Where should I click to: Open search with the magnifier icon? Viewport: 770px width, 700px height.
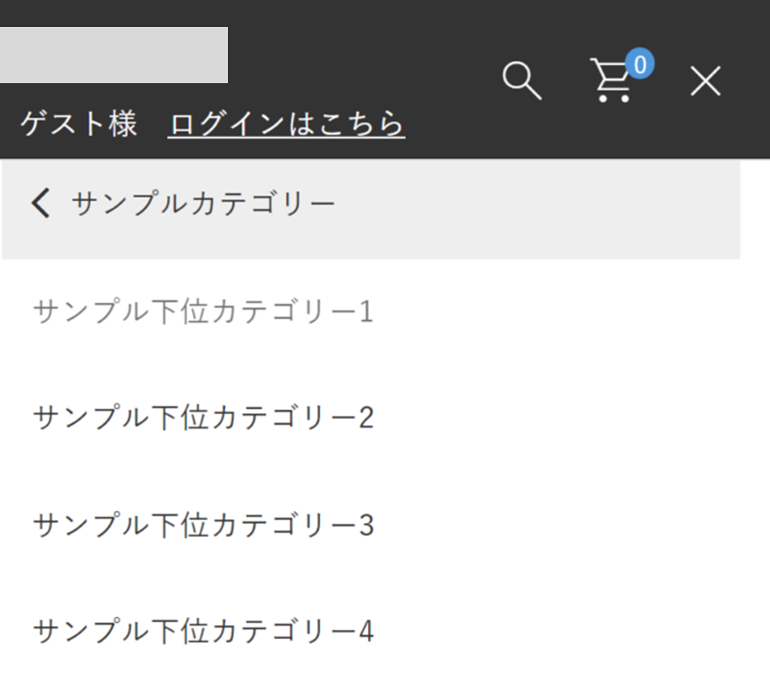[521, 80]
